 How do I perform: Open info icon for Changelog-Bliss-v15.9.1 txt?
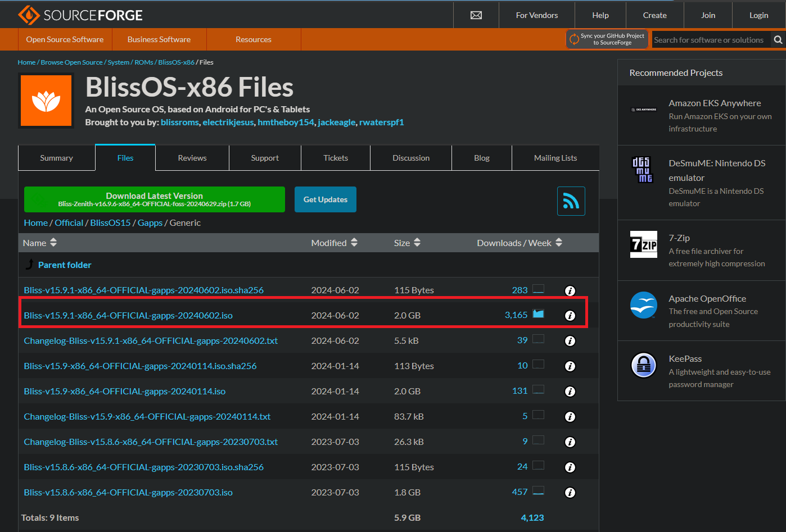(570, 341)
